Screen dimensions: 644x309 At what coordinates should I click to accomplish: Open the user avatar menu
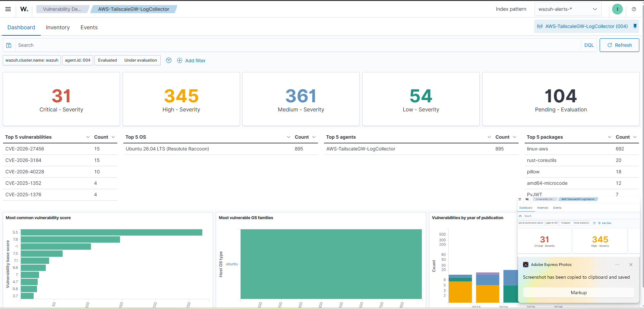[x=617, y=9]
